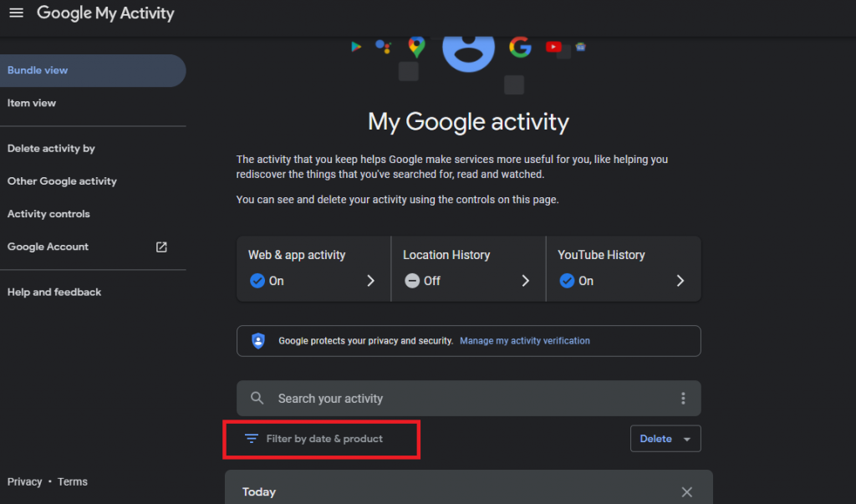Open the three-dot search options menu
The height and width of the screenshot is (504, 856).
pyautogui.click(x=683, y=398)
